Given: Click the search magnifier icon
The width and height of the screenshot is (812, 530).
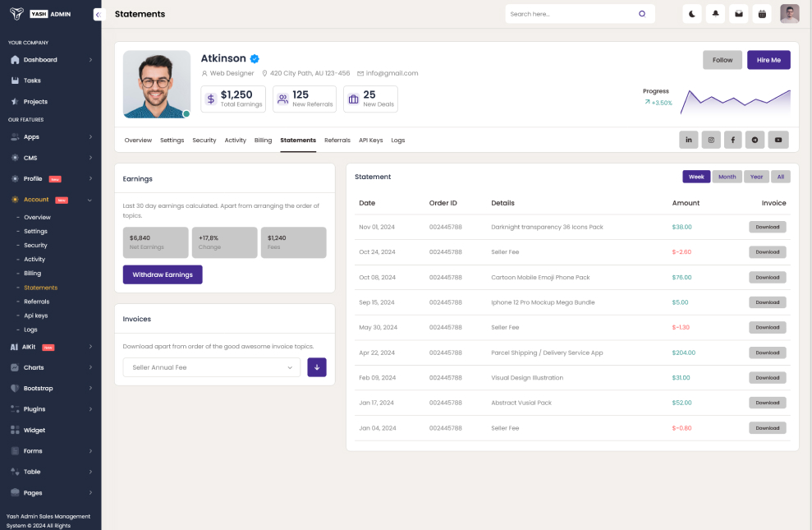Looking at the screenshot, I should [642, 14].
